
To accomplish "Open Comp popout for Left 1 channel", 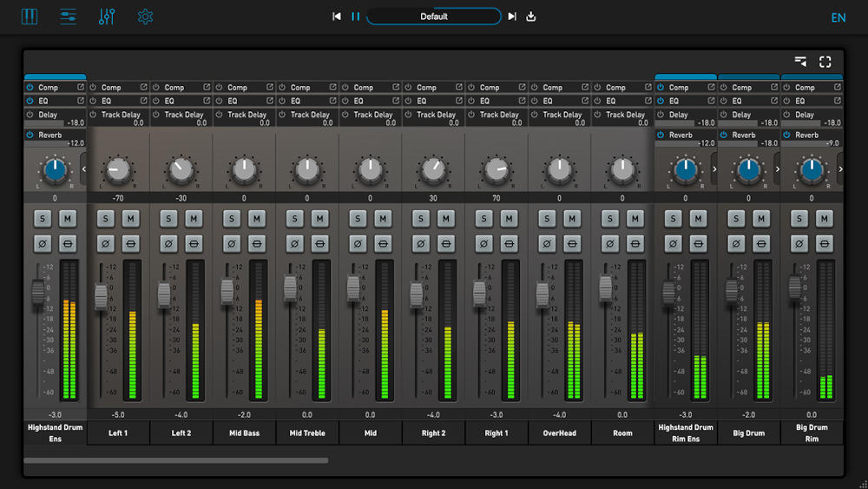I will coord(144,88).
